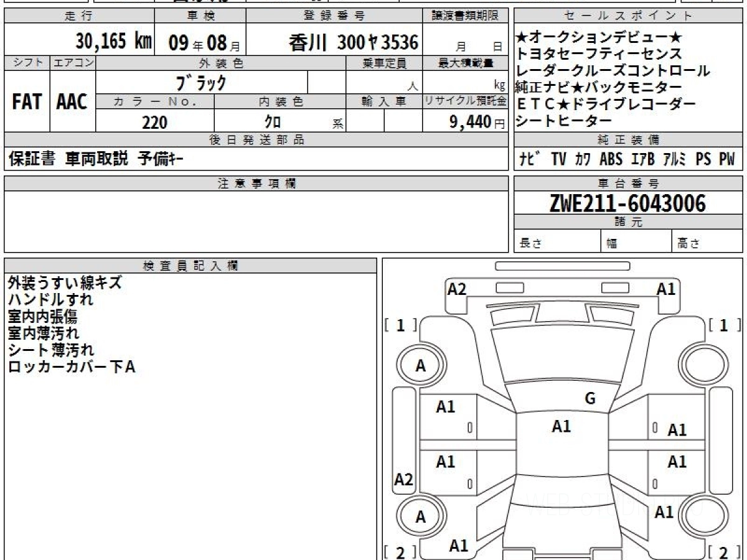Viewport: 747px width, 560px height.
Task: Click the A2 mark on the front bumper
Action: coord(457,289)
